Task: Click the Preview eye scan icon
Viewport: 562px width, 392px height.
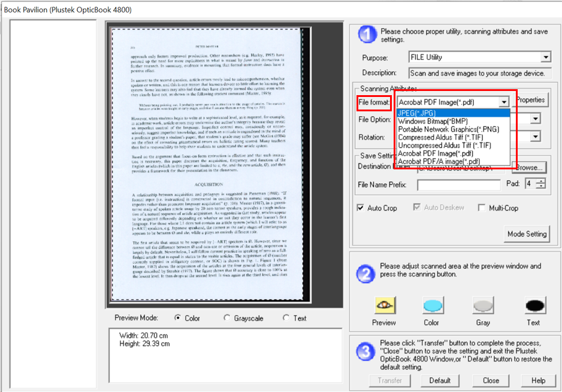Action: tap(383, 306)
